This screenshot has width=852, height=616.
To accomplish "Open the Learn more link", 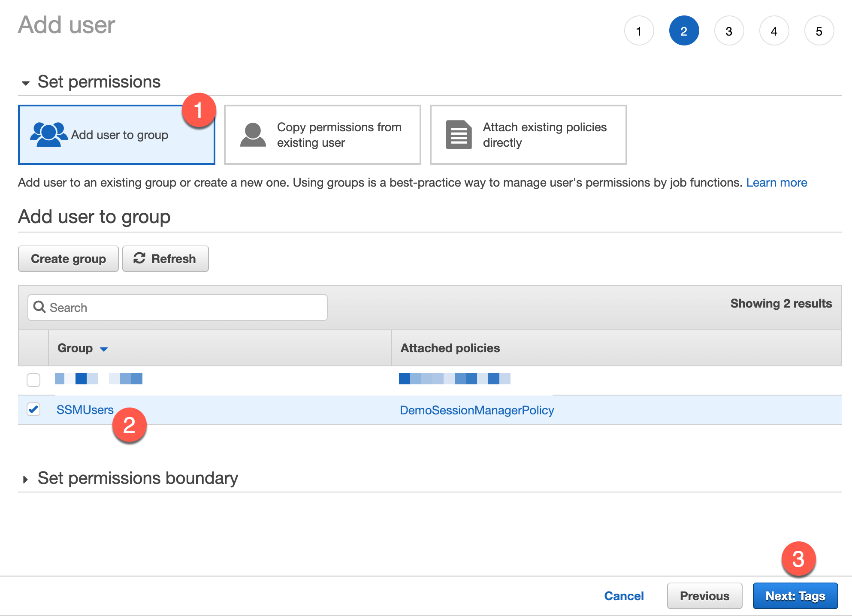I will pyautogui.click(x=776, y=182).
